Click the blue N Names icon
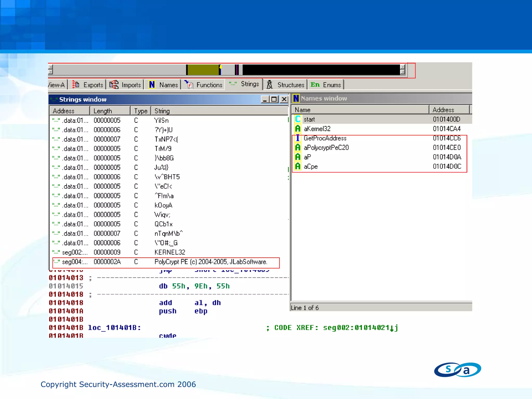This screenshot has width=532, height=399. [x=152, y=85]
